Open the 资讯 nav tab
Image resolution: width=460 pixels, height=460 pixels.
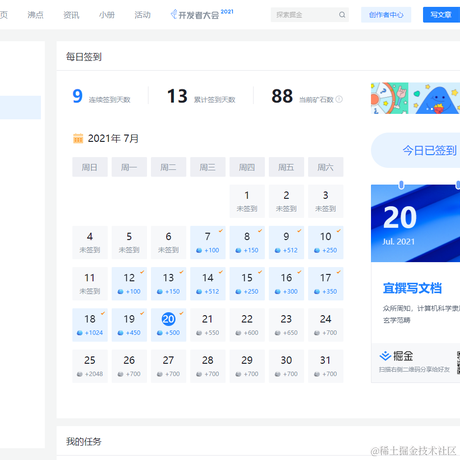pos(71,15)
